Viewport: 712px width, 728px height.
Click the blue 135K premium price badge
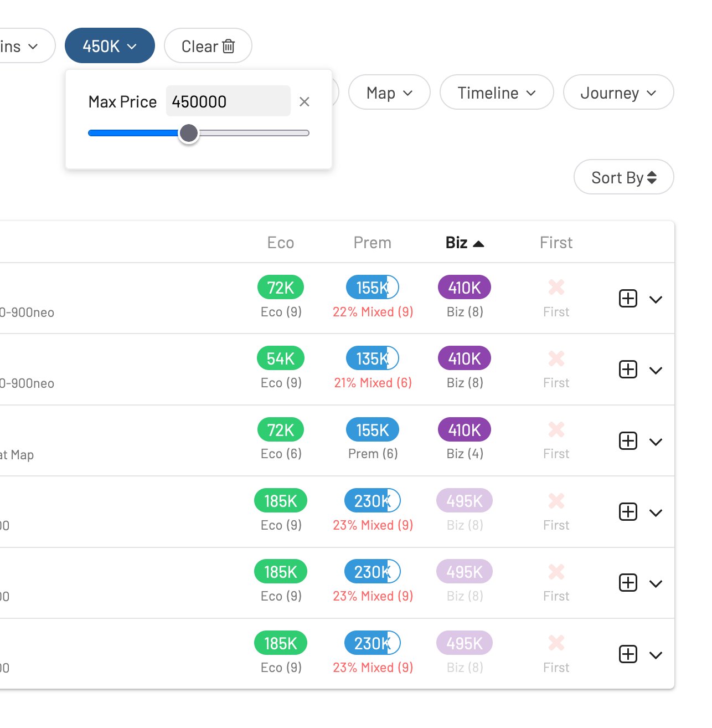pos(372,358)
